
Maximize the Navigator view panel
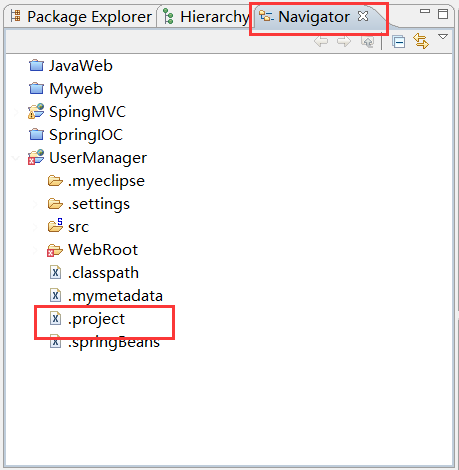[x=443, y=14]
